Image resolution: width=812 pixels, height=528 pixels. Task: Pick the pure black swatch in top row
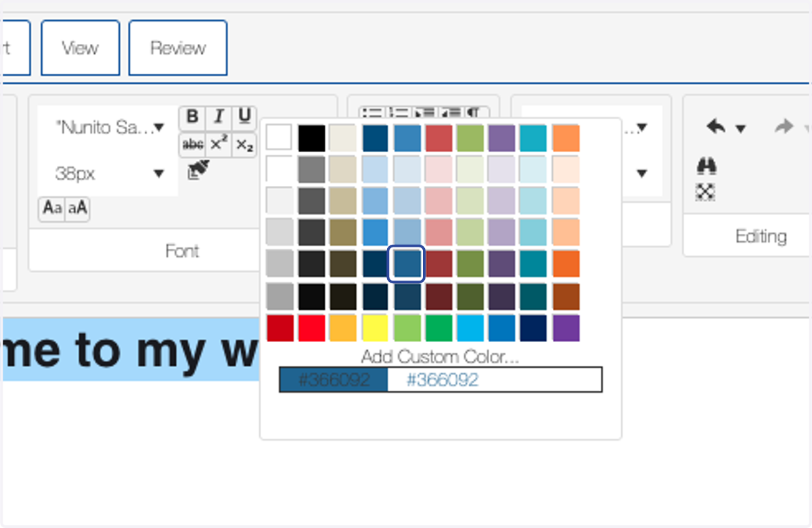click(x=311, y=138)
